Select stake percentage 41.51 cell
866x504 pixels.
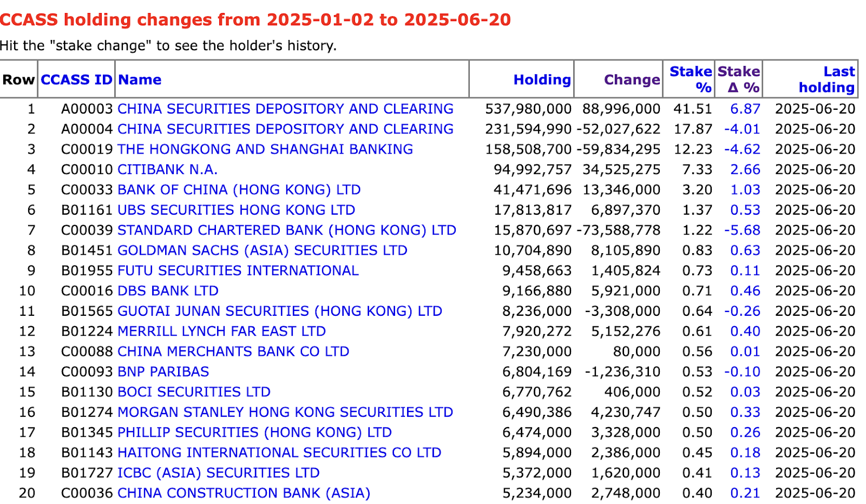[x=693, y=109]
